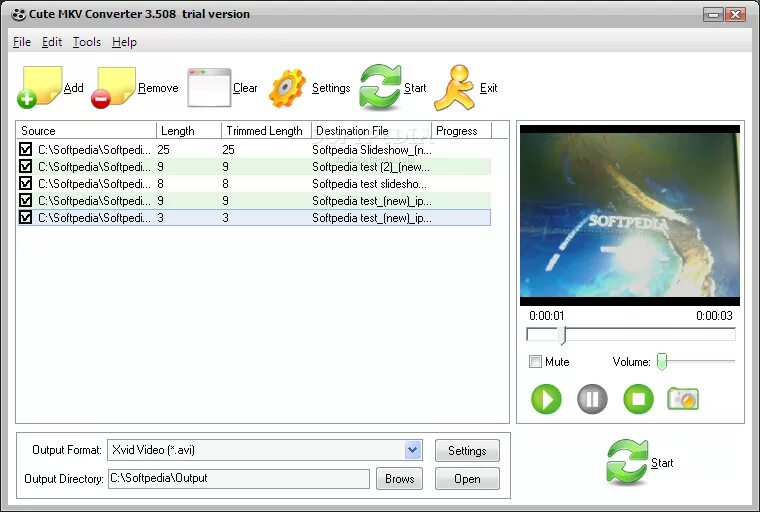Click the video preview frame
Viewport: 760px width, 512px height.
pyautogui.click(x=630, y=215)
